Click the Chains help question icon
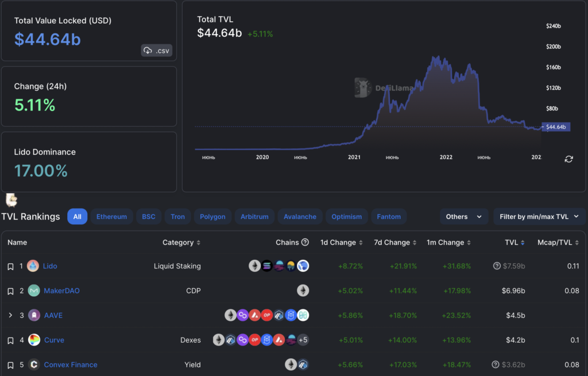 [x=305, y=243]
